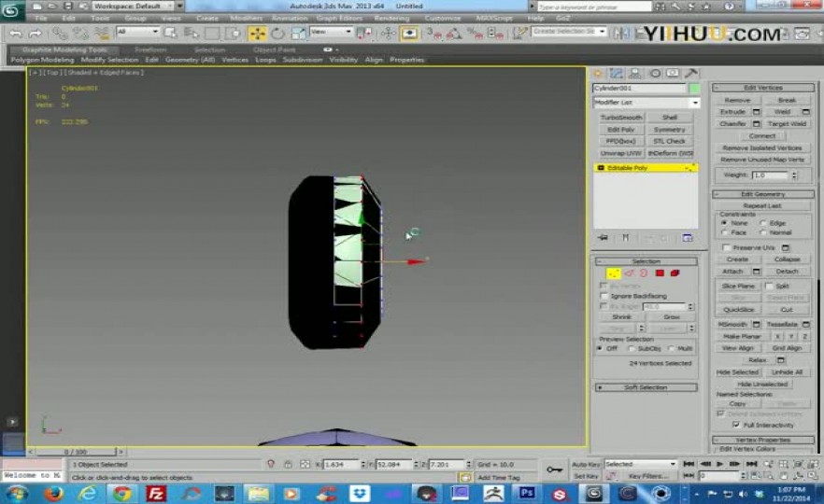Open the Customize menu

443,18
